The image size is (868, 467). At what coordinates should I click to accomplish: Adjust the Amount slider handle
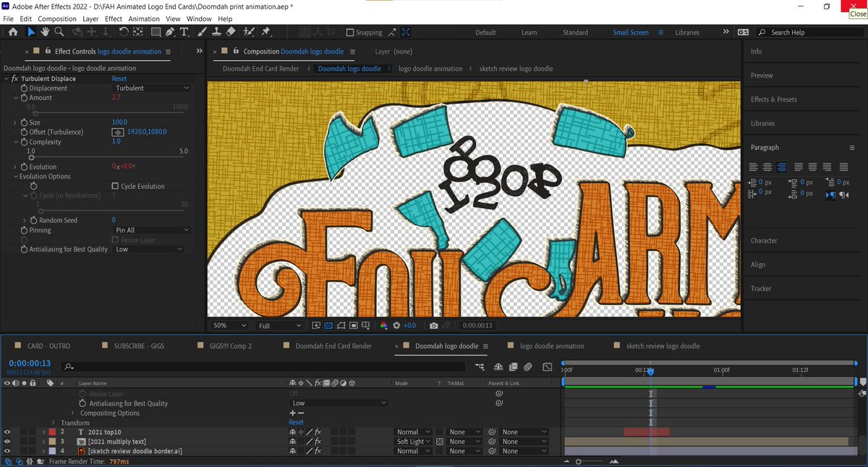click(37, 113)
